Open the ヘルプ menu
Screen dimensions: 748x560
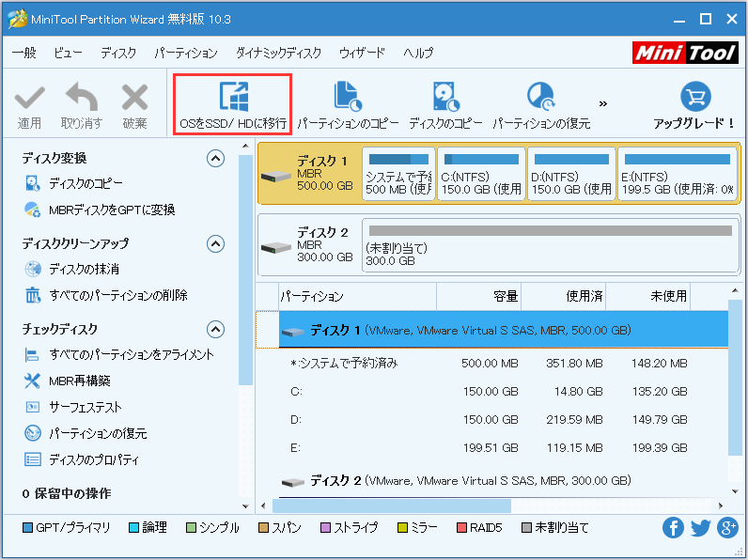(x=418, y=53)
